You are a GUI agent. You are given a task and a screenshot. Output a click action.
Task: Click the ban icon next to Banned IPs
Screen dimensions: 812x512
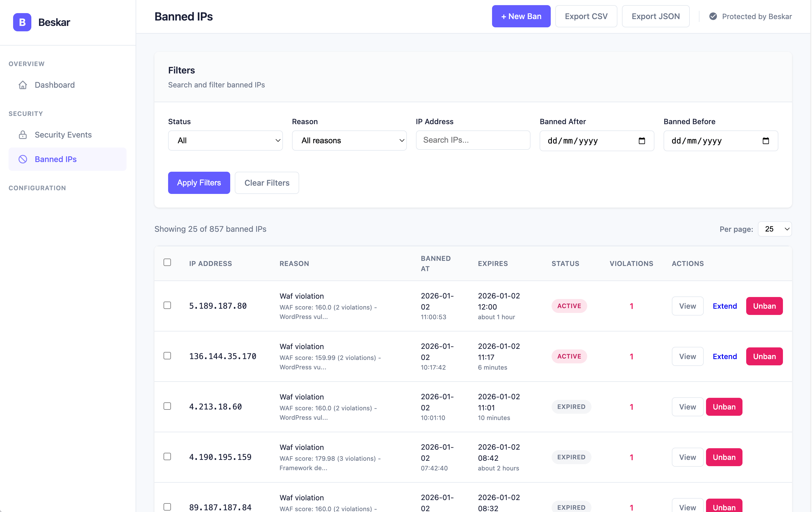(x=23, y=159)
